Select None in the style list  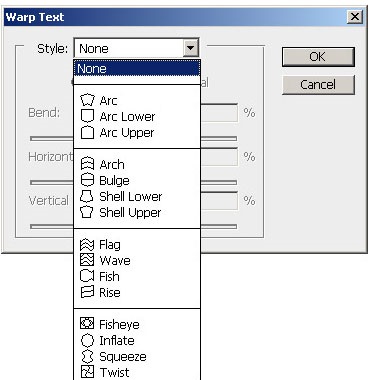tap(137, 69)
